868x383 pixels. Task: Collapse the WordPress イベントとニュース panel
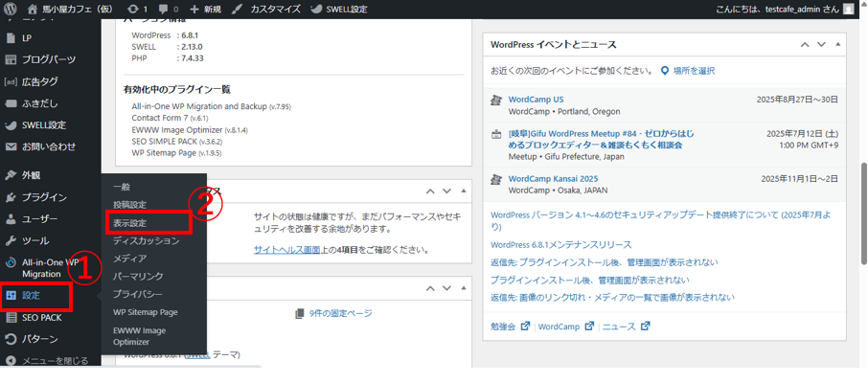coord(837,44)
